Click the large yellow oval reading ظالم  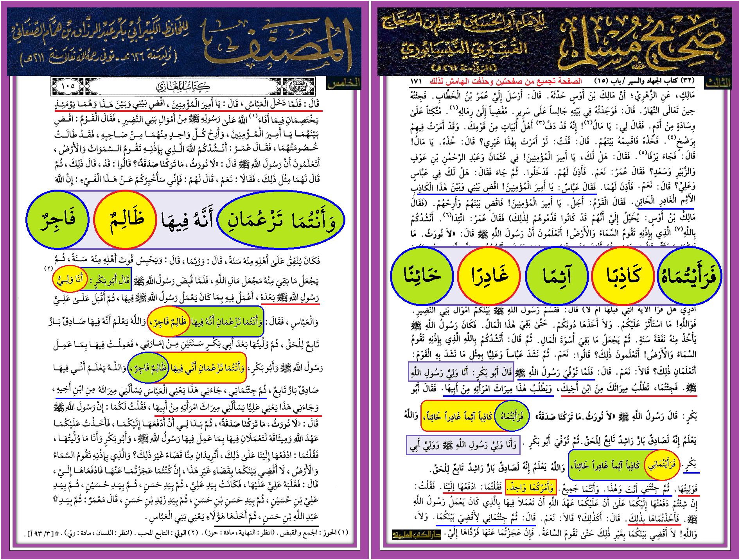tap(126, 219)
